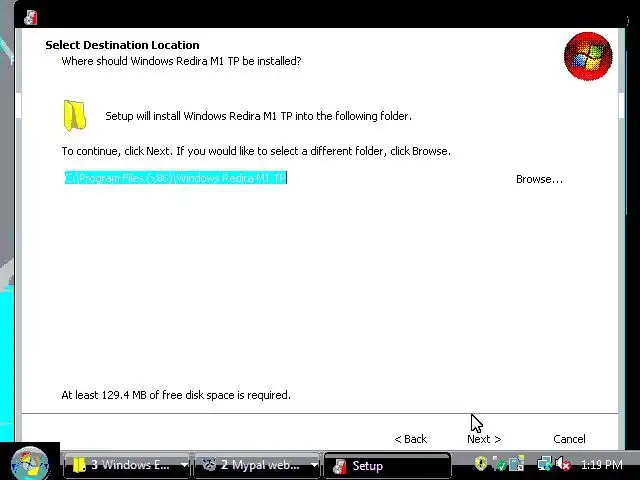Click the Next > button

[x=484, y=439]
